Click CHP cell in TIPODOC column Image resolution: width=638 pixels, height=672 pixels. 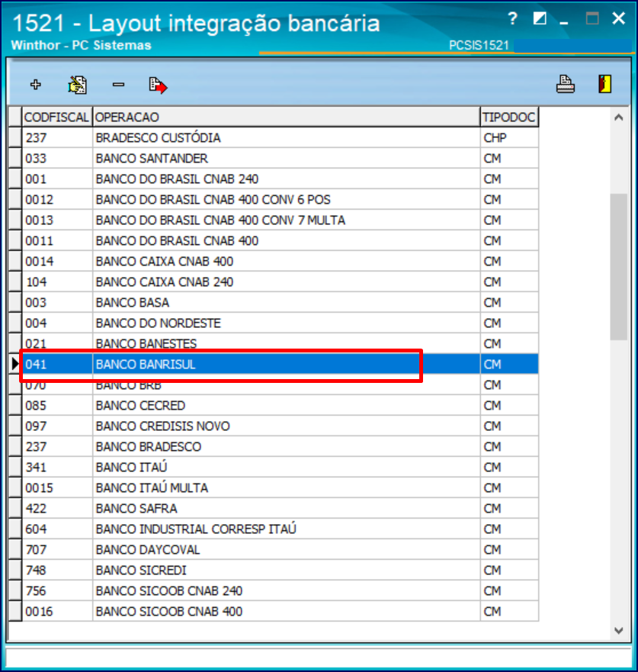point(509,138)
